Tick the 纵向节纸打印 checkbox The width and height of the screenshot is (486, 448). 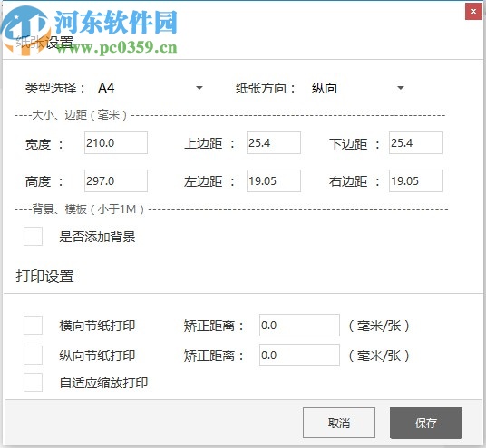coord(34,355)
